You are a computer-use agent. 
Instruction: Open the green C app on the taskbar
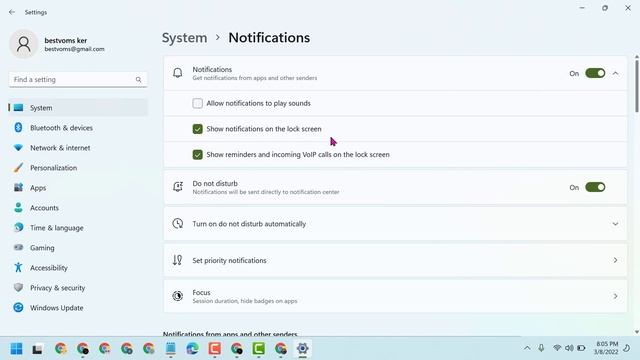259,349
